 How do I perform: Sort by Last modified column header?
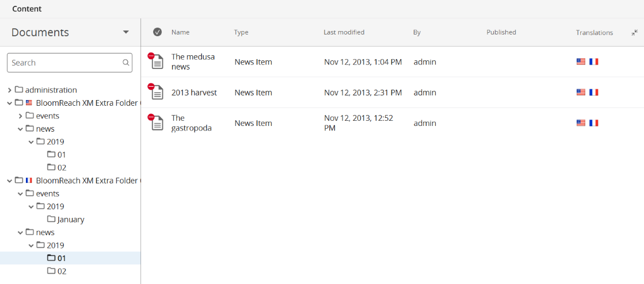(x=344, y=32)
